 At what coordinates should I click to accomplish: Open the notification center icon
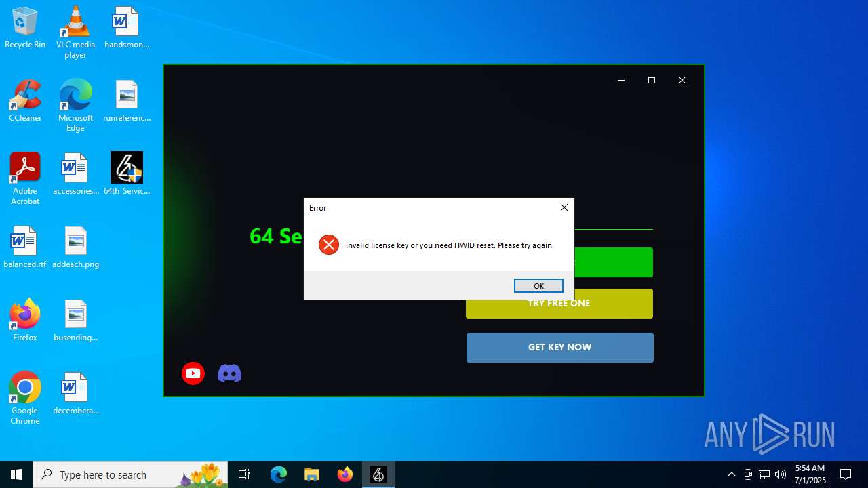coord(846,474)
